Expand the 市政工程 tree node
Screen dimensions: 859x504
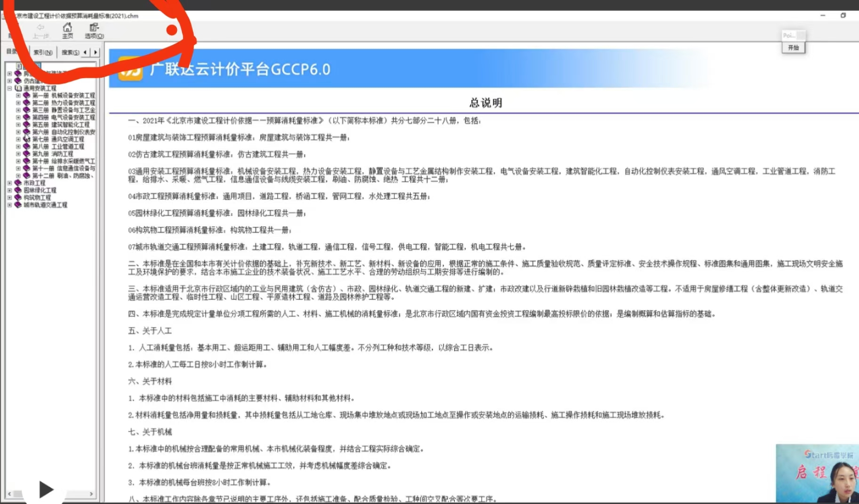(9, 183)
